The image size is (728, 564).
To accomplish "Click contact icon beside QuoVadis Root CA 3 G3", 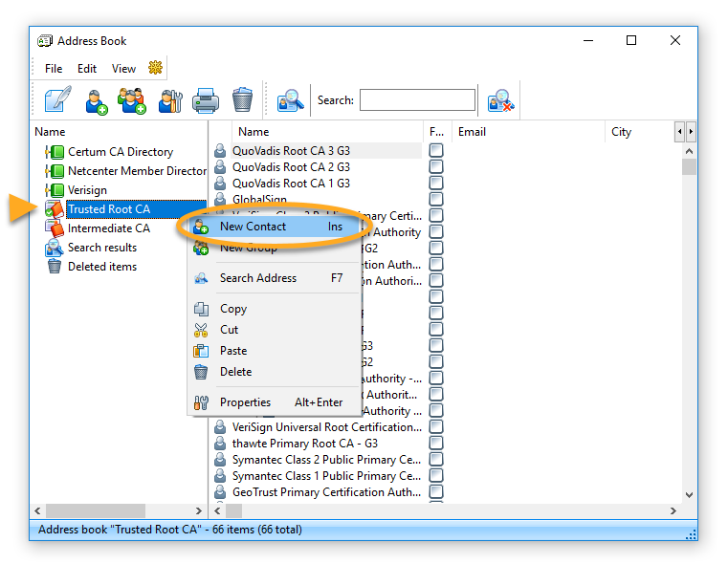I will (220, 151).
